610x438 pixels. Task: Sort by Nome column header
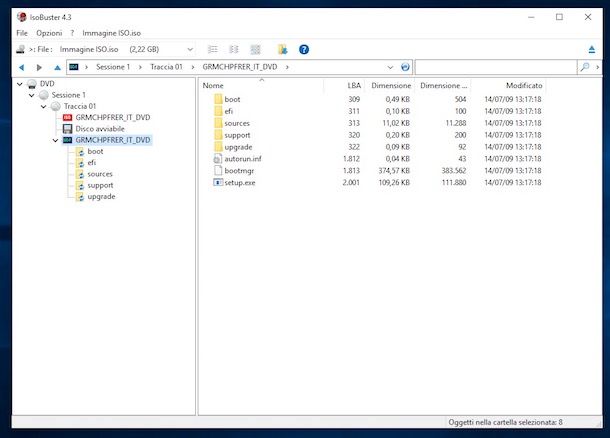point(213,86)
